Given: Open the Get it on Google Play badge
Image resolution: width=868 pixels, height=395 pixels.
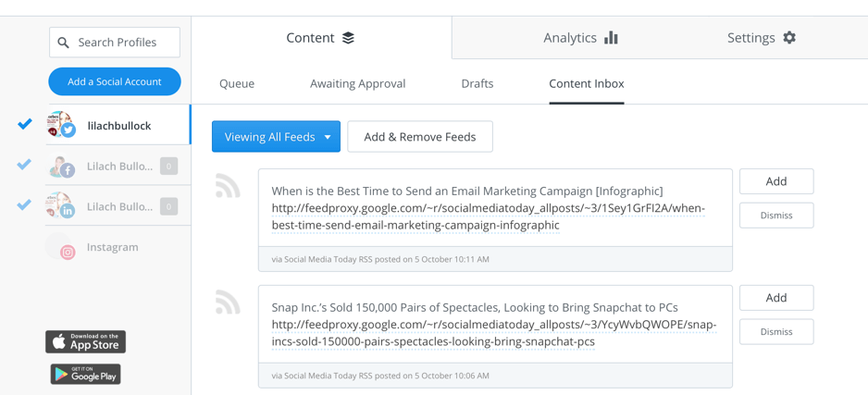Looking at the screenshot, I should click(x=85, y=374).
